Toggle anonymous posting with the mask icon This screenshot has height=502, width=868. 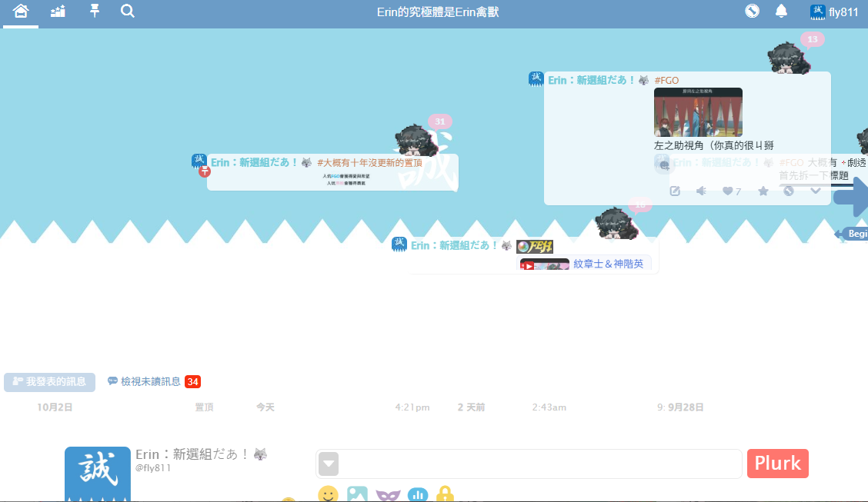point(388,494)
